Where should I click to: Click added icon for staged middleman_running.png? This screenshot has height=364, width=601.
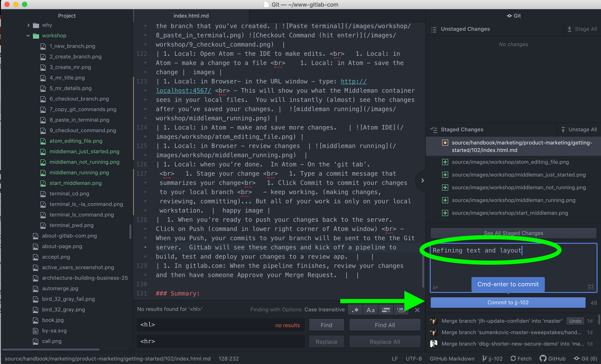coord(445,200)
